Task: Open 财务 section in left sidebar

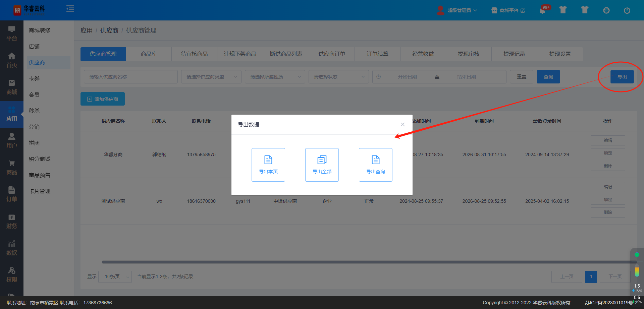Action: point(12,221)
